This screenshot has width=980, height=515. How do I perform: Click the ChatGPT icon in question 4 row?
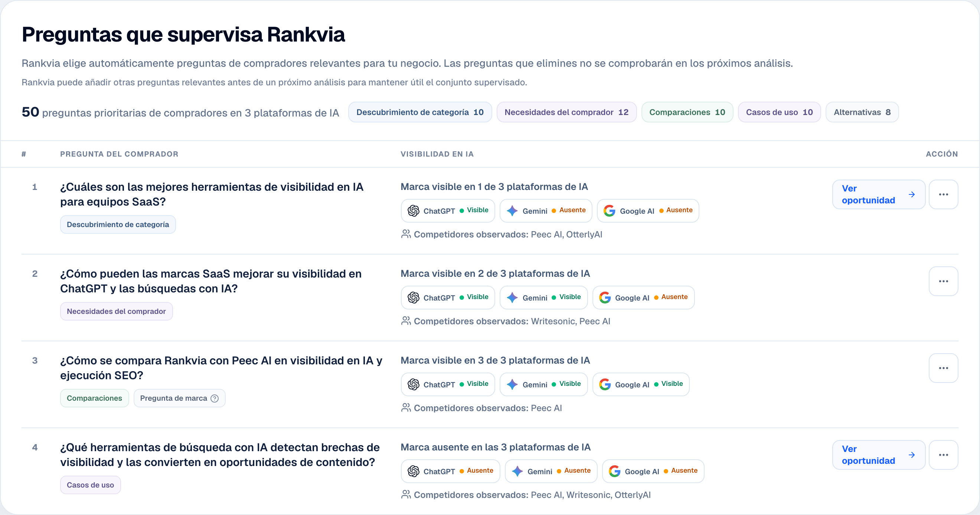pos(413,471)
